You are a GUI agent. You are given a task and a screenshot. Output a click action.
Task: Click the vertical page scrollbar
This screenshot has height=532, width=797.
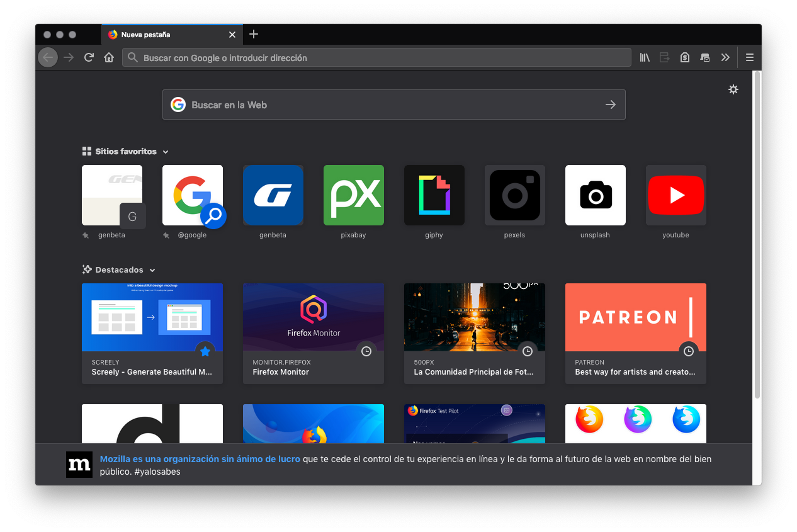pyautogui.click(x=757, y=233)
